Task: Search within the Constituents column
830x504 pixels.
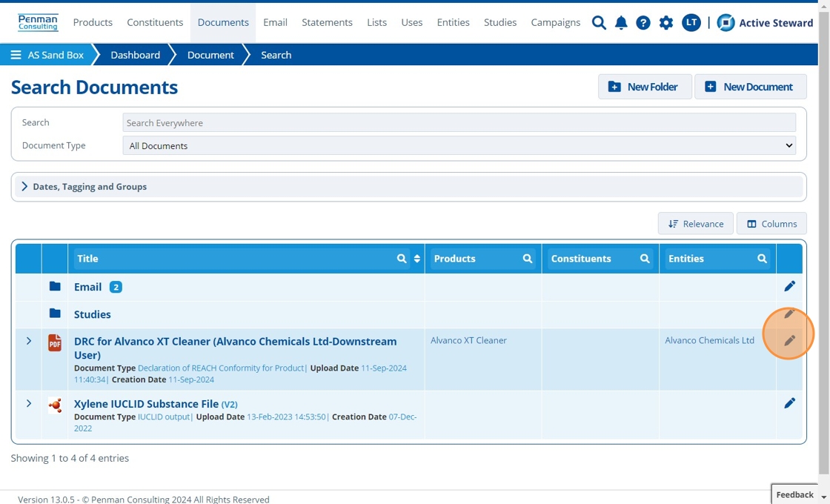Action: point(645,259)
